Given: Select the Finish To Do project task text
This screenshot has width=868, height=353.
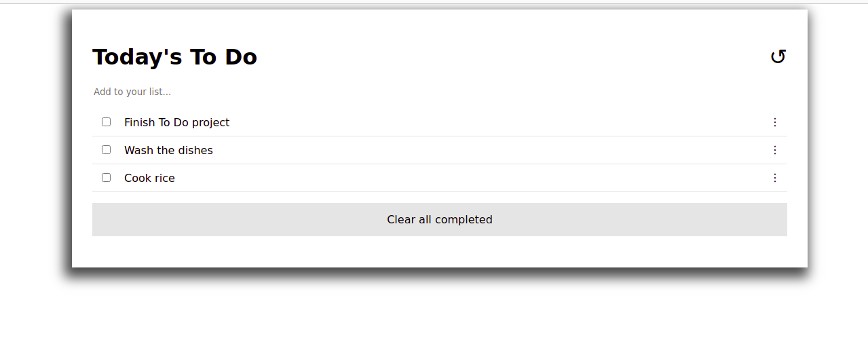Looking at the screenshot, I should click(176, 122).
